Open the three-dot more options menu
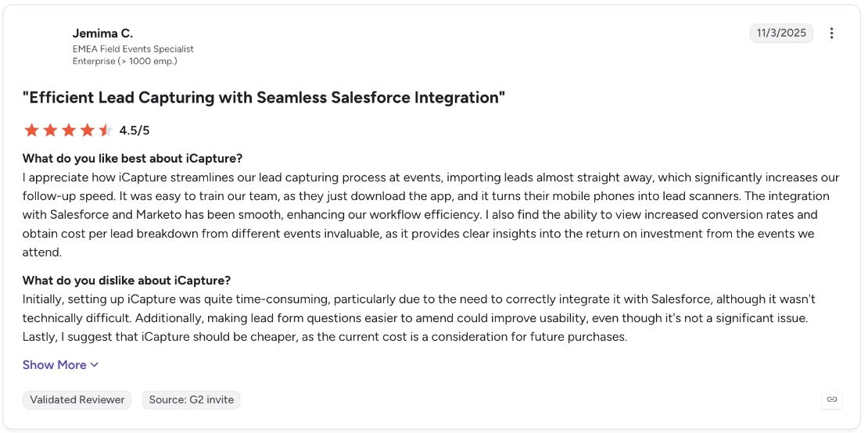The width and height of the screenshot is (868, 433). click(x=831, y=33)
